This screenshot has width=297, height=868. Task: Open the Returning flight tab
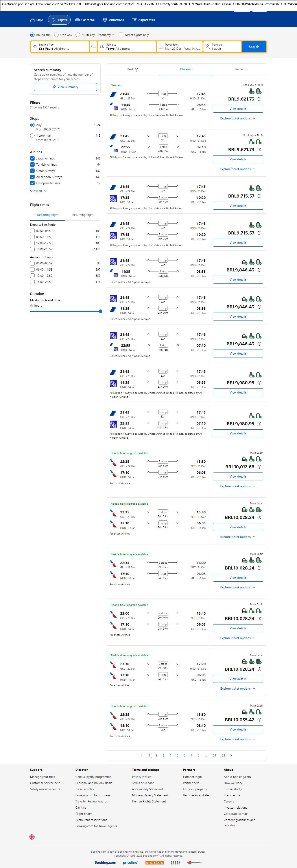pos(83,215)
